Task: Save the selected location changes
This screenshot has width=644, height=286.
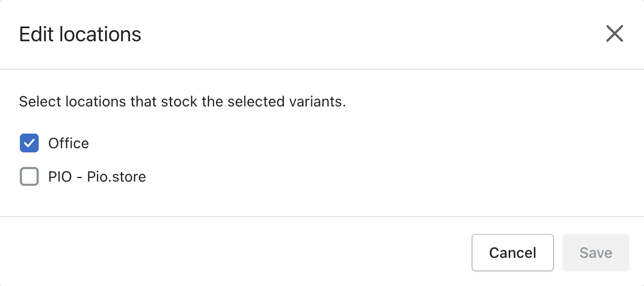Action: coord(595,253)
